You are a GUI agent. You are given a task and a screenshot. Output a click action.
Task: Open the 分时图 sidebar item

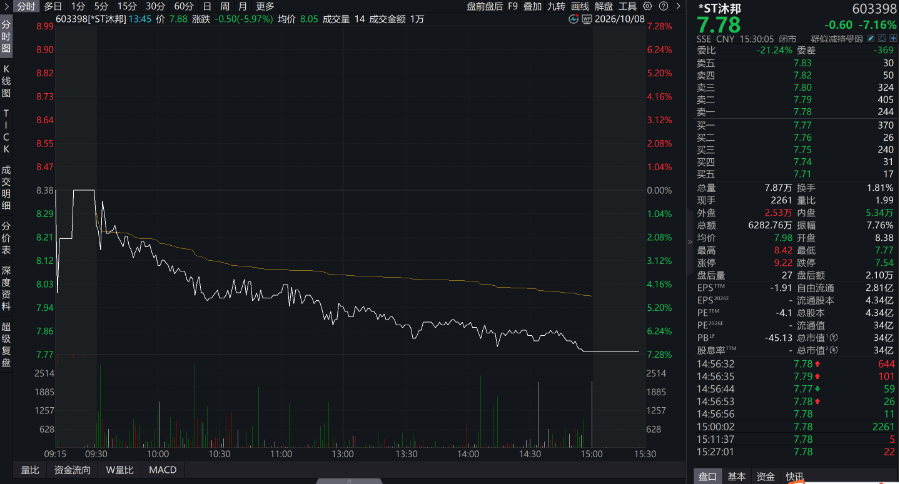[x=6, y=37]
